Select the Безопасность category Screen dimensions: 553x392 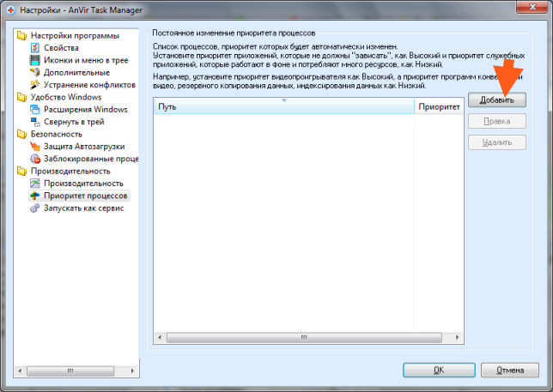pos(57,134)
